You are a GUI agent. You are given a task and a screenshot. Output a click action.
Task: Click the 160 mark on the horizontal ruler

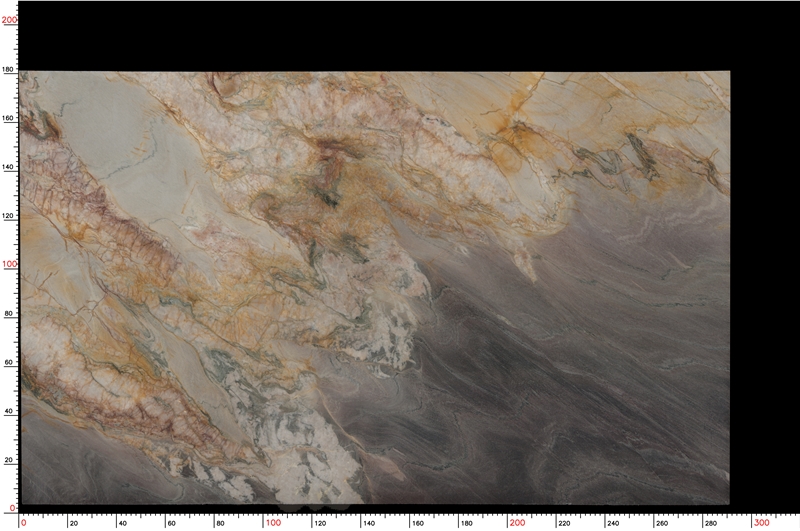click(x=417, y=523)
